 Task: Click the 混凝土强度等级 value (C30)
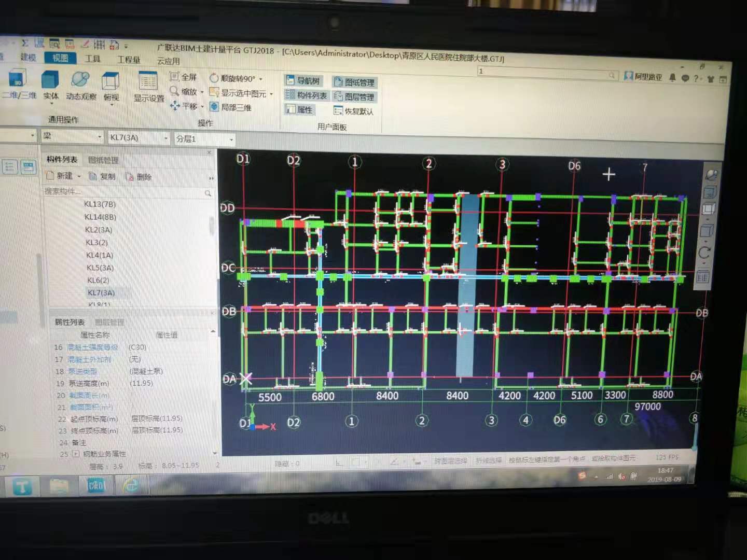(x=137, y=347)
